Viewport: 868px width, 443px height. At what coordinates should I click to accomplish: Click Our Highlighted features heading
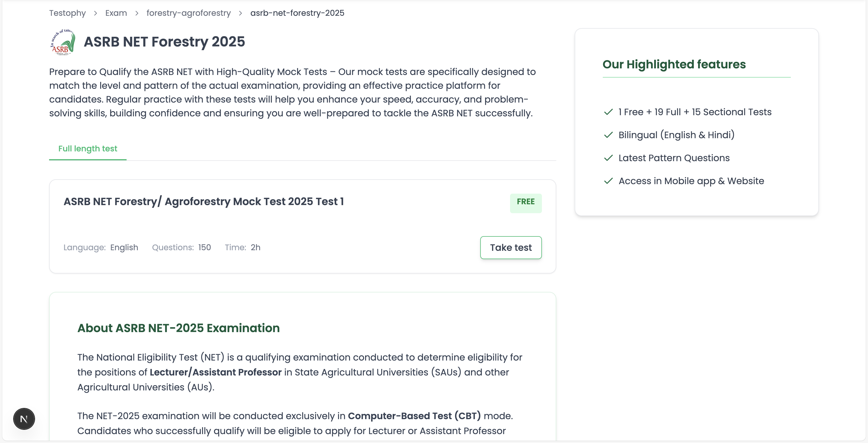[674, 64]
